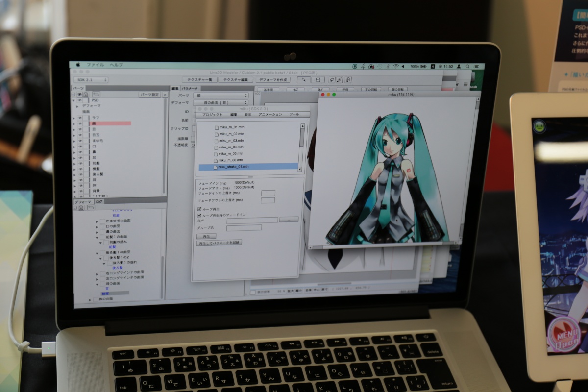Open Notification Center icon in menu bar
588x392 pixels.
(476, 66)
